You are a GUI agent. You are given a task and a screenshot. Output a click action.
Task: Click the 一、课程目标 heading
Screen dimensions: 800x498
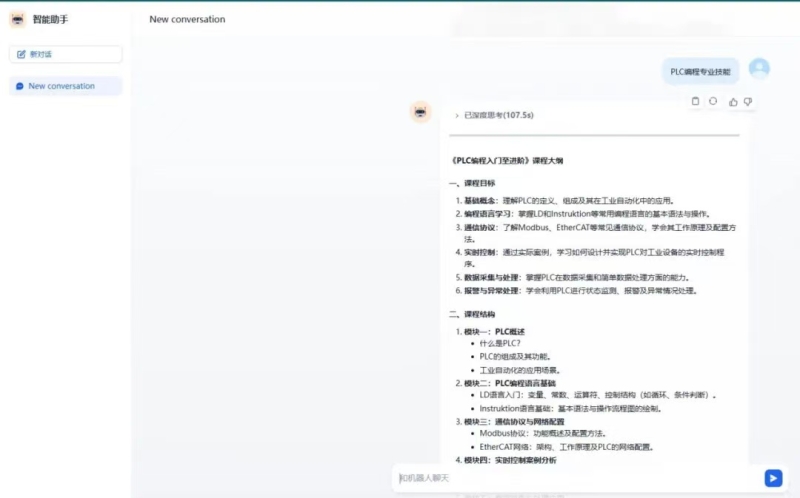pyautogui.click(x=472, y=183)
